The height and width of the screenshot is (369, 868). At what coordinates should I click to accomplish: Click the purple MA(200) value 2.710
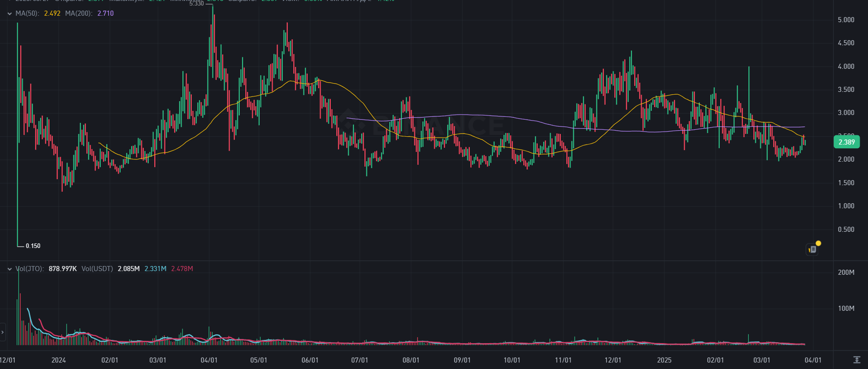click(105, 13)
